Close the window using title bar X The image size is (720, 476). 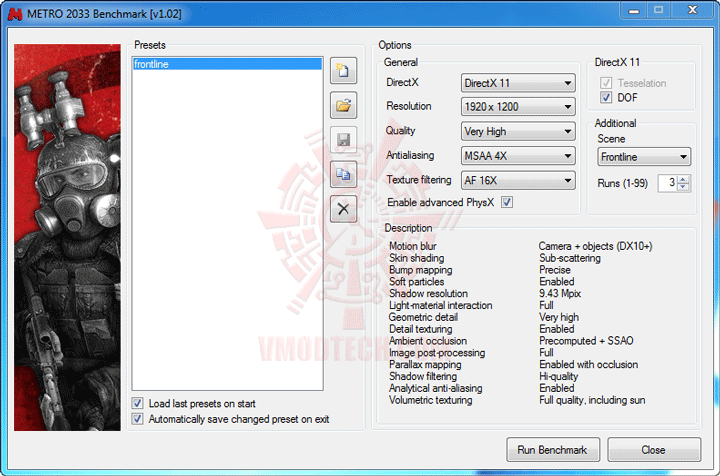pyautogui.click(x=692, y=10)
